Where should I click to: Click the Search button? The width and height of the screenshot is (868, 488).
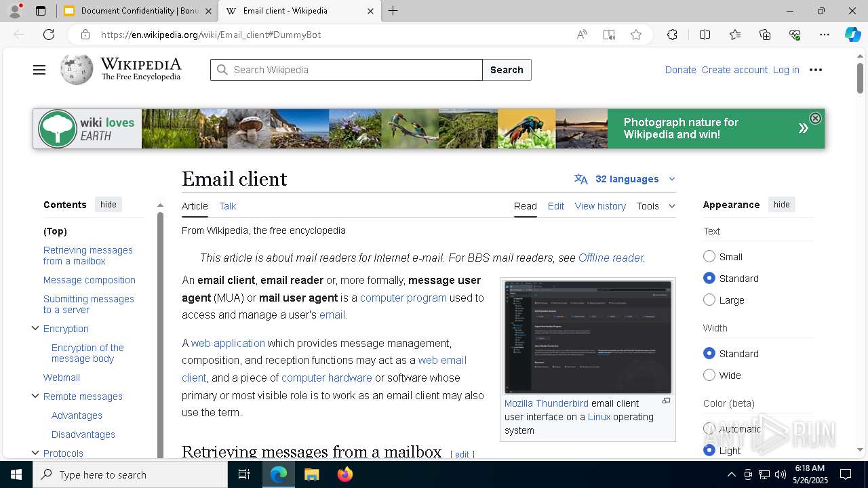(507, 70)
